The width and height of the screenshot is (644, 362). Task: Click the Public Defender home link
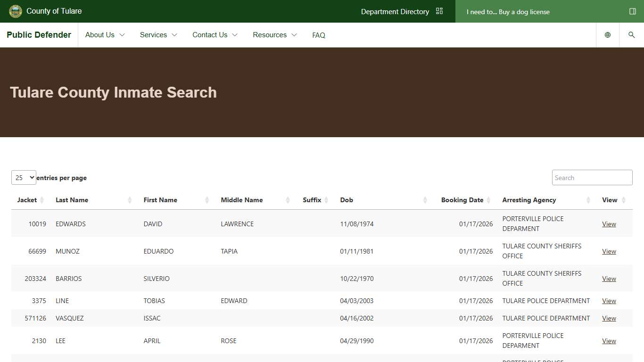pos(39,34)
